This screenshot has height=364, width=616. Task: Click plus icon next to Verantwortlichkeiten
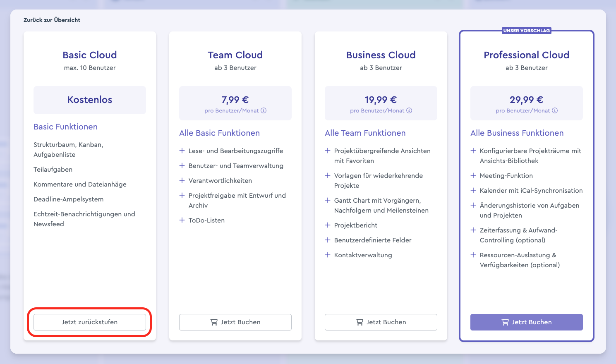[182, 180]
